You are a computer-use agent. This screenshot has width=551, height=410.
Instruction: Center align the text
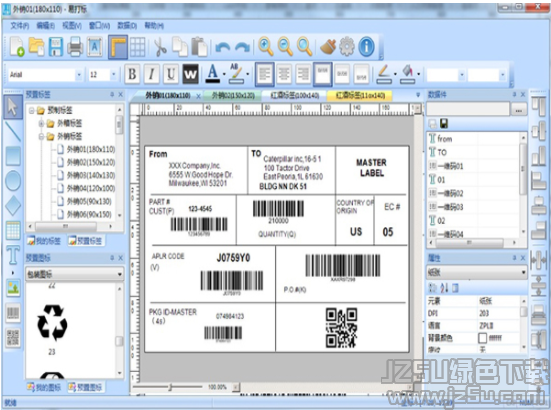284,74
